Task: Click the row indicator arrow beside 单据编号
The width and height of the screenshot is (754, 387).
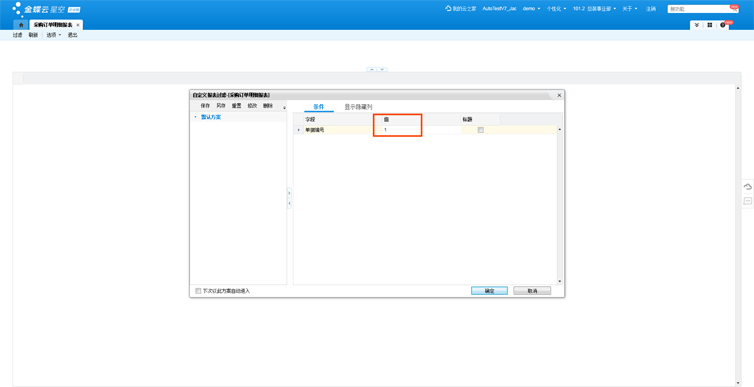Action: (298, 130)
